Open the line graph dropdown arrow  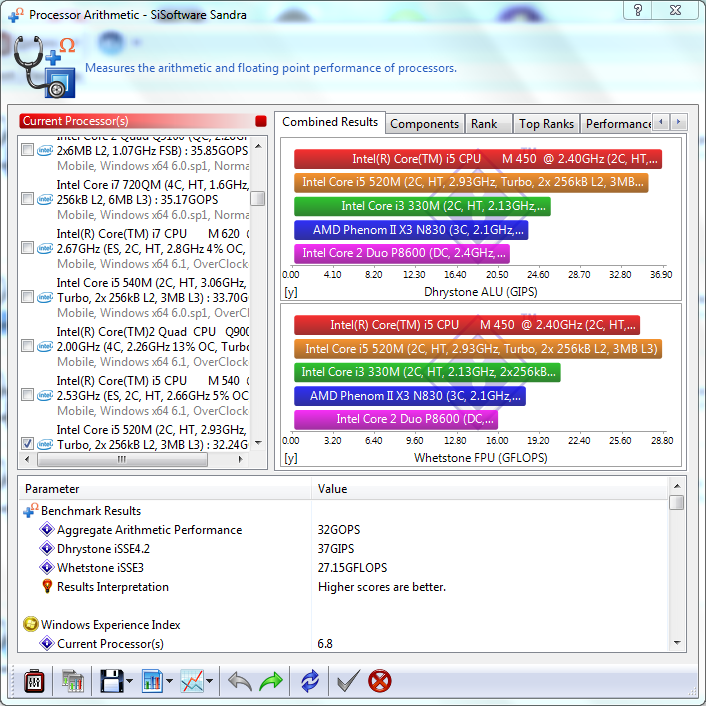coord(209,681)
